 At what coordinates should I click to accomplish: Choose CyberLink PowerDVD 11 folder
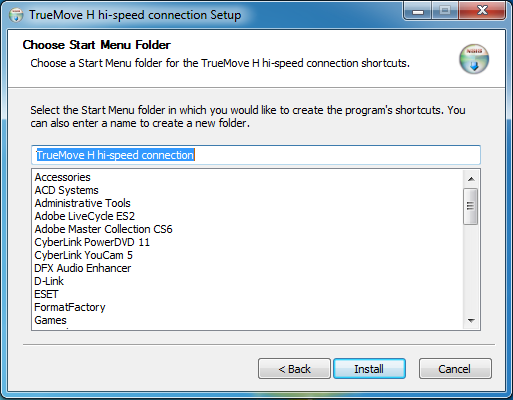coord(92,242)
